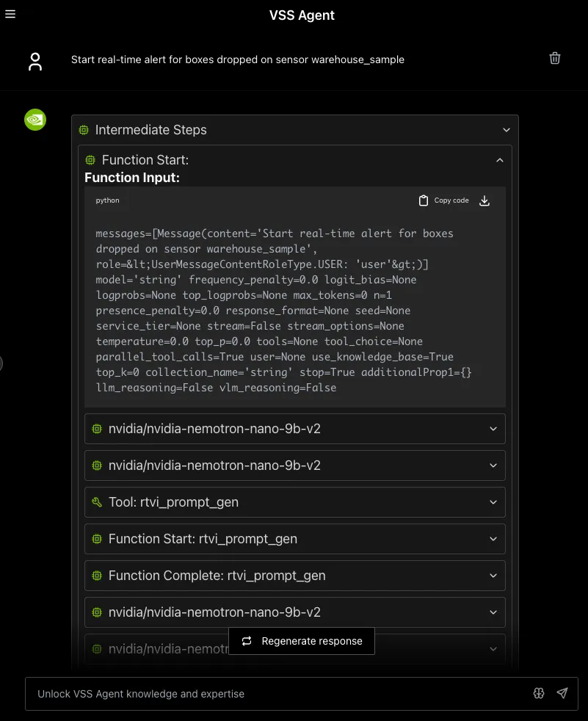Expand the Tool: rtvi_prompt_gen row
The width and height of the screenshot is (588, 721).
[x=295, y=502]
